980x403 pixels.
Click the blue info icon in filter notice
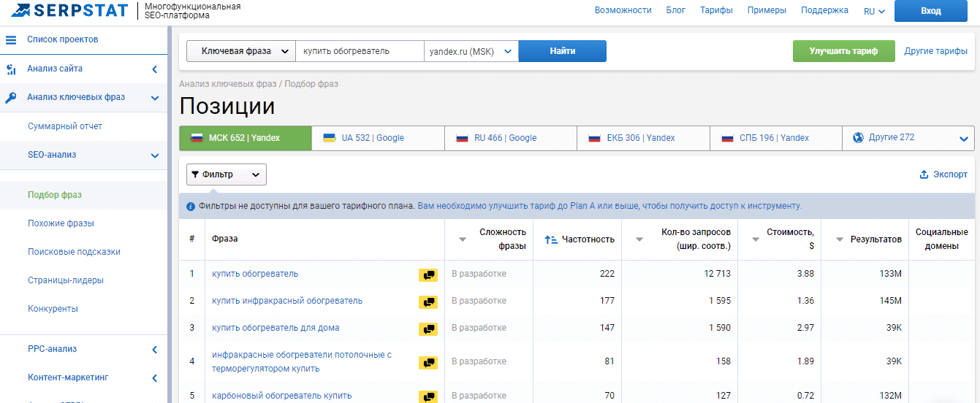click(191, 207)
